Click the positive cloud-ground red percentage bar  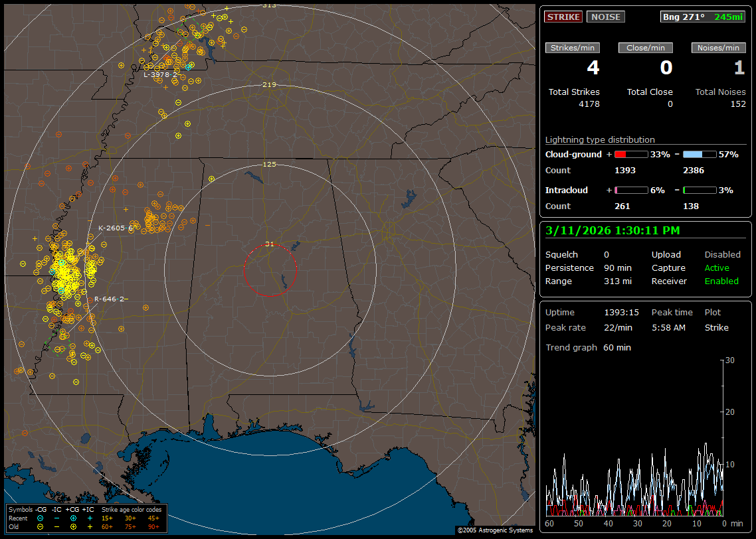pos(630,154)
